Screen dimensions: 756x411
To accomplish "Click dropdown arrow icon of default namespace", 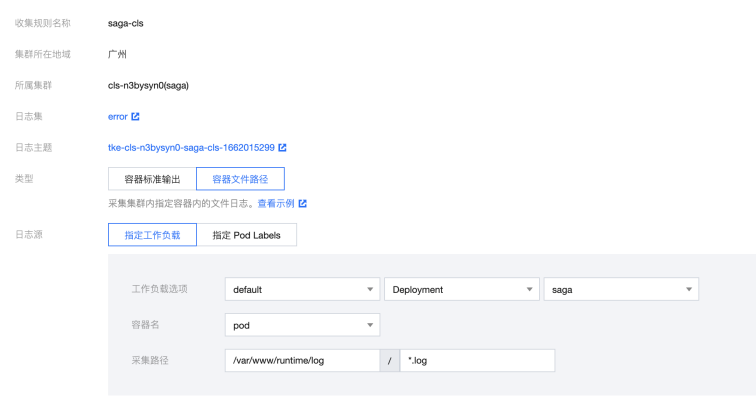I will (x=370, y=289).
